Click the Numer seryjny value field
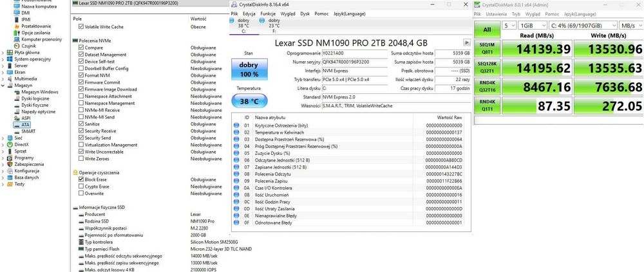644x272 pixels. click(x=354, y=62)
